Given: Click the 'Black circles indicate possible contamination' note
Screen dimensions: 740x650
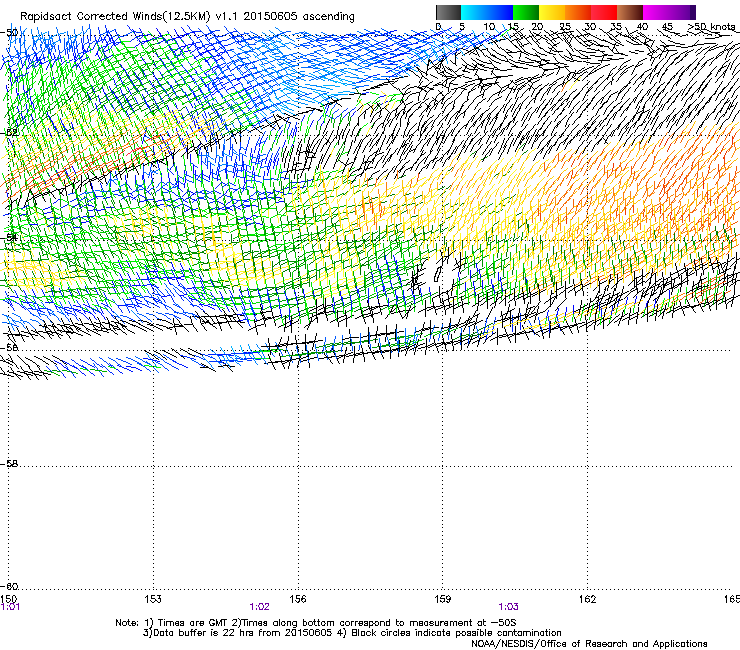Looking at the screenshot, I should pyautogui.click(x=456, y=633).
